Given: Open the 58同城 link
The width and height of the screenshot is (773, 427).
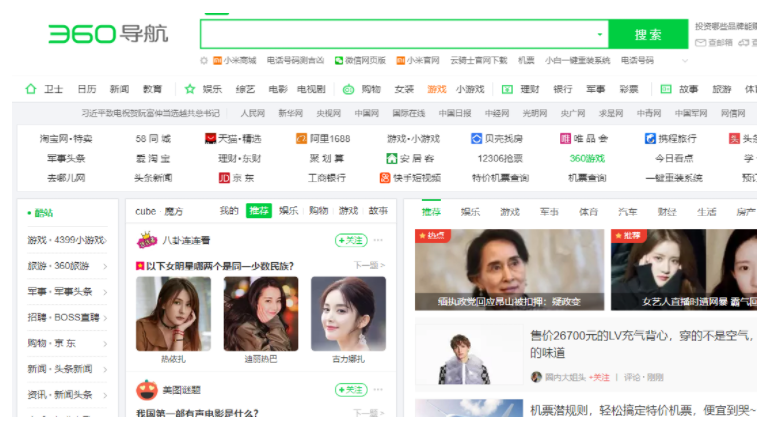Looking at the screenshot, I should tap(153, 139).
